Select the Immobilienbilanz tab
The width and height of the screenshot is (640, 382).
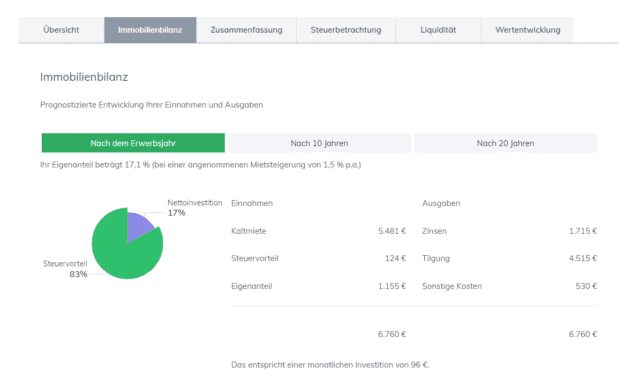(150, 30)
